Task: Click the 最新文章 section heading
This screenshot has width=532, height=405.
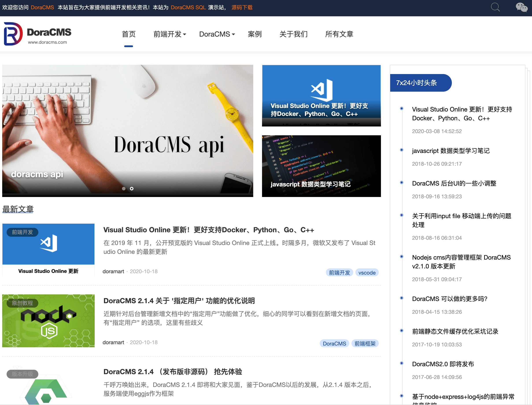Action: click(18, 209)
